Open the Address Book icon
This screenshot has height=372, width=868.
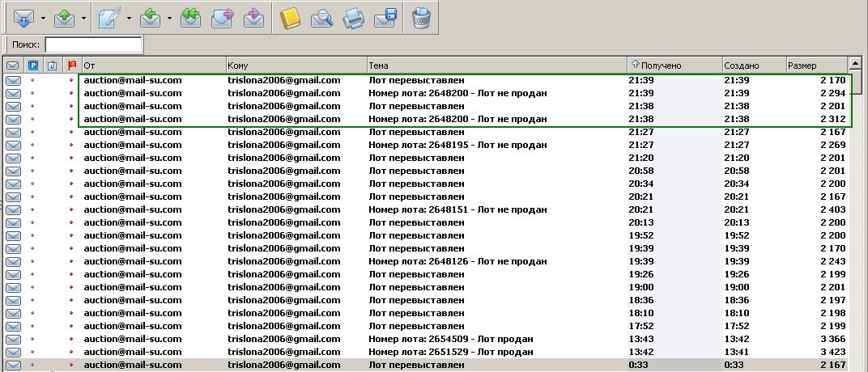click(x=289, y=18)
